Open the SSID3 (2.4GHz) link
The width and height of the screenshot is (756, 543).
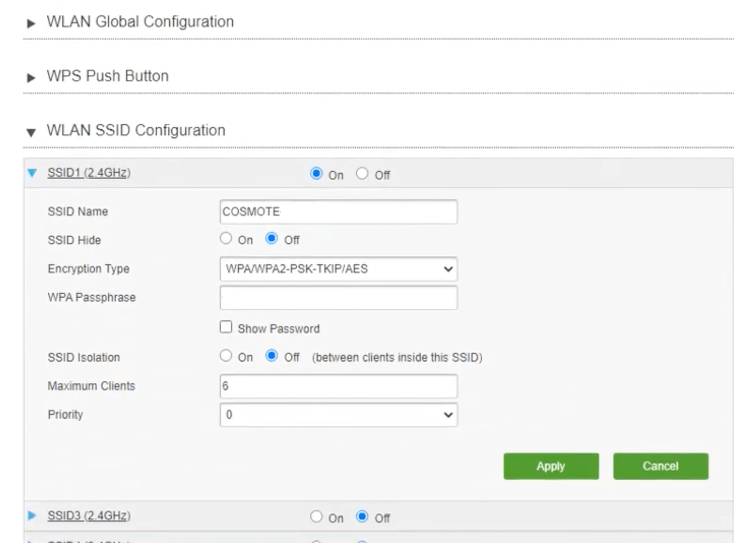(89, 516)
